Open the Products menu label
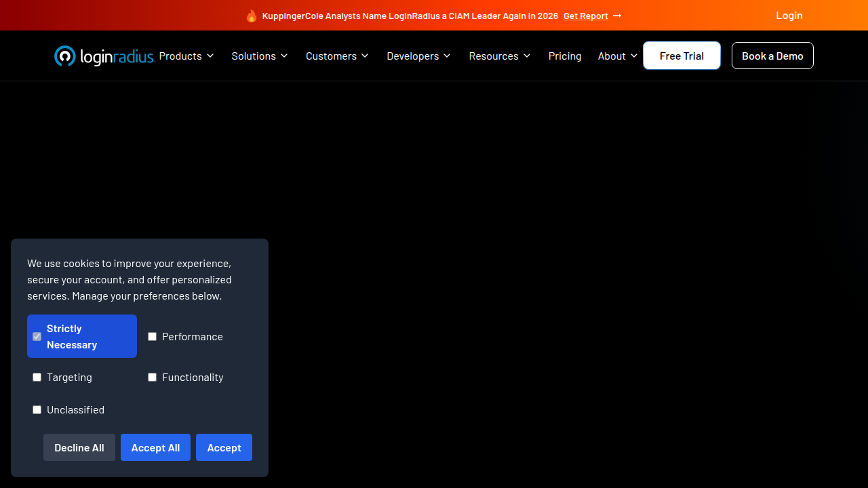Viewport: 868px width, 488px height. [180, 56]
